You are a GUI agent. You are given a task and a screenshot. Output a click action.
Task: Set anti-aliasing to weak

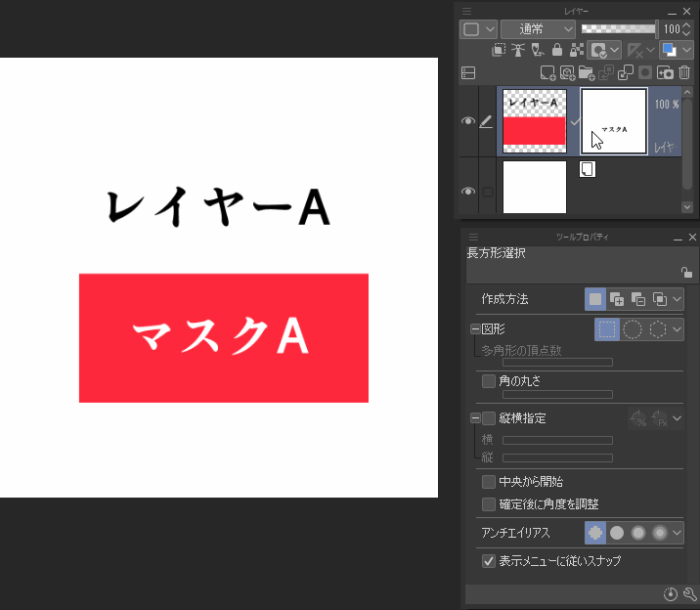tap(617, 533)
